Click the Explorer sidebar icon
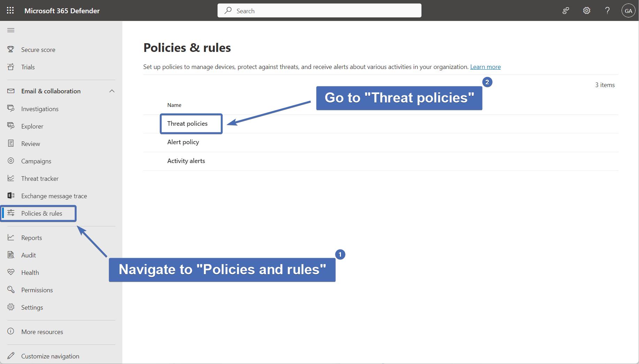 11,126
